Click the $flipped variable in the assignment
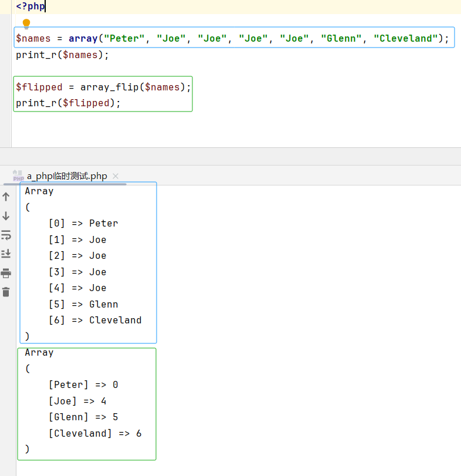 pyautogui.click(x=39, y=87)
